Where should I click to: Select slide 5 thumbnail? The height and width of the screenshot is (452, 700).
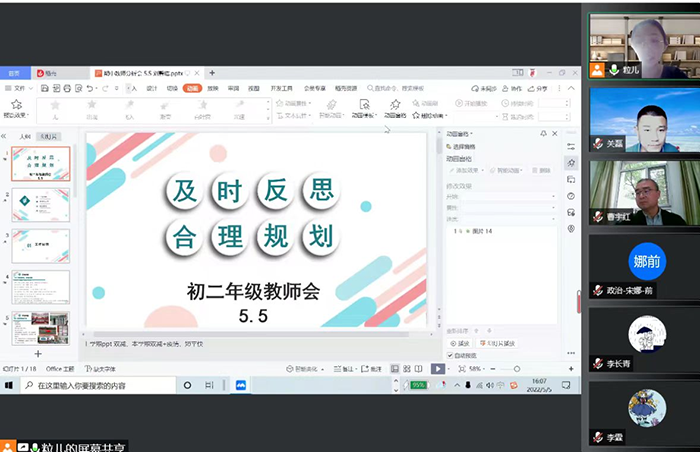pyautogui.click(x=41, y=328)
